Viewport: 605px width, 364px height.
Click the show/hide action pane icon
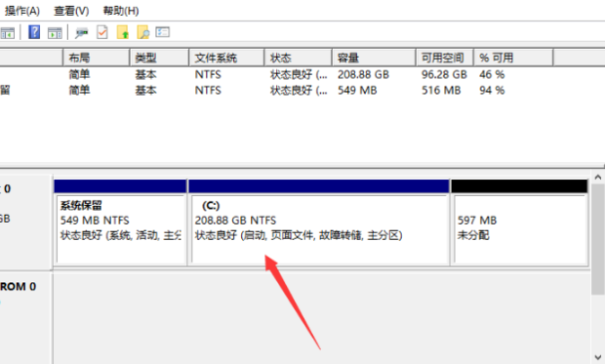coord(55,33)
